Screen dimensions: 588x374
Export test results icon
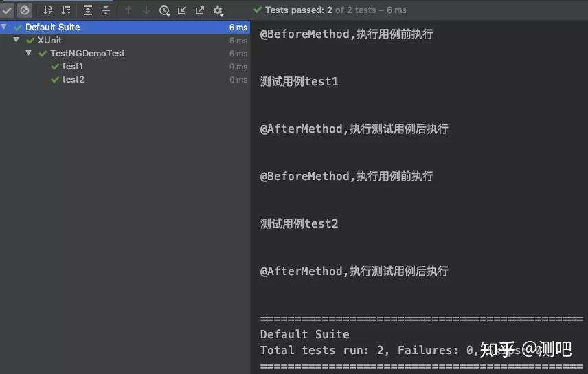[x=200, y=10]
